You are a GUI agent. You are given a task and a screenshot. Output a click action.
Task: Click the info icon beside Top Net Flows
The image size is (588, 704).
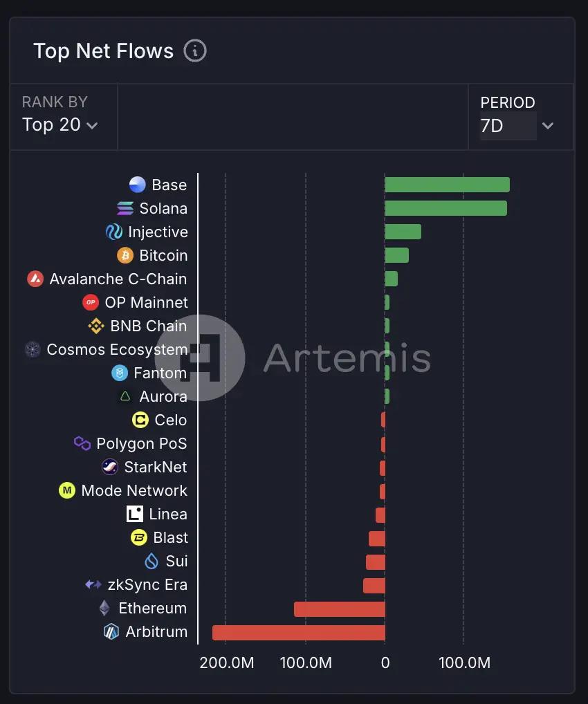click(195, 51)
